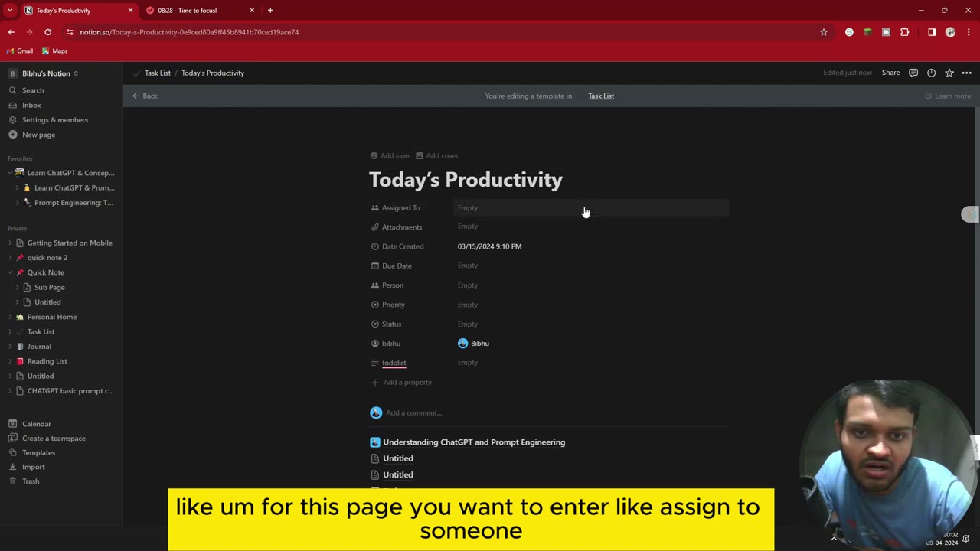Open the browser side panel icon

(x=932, y=32)
